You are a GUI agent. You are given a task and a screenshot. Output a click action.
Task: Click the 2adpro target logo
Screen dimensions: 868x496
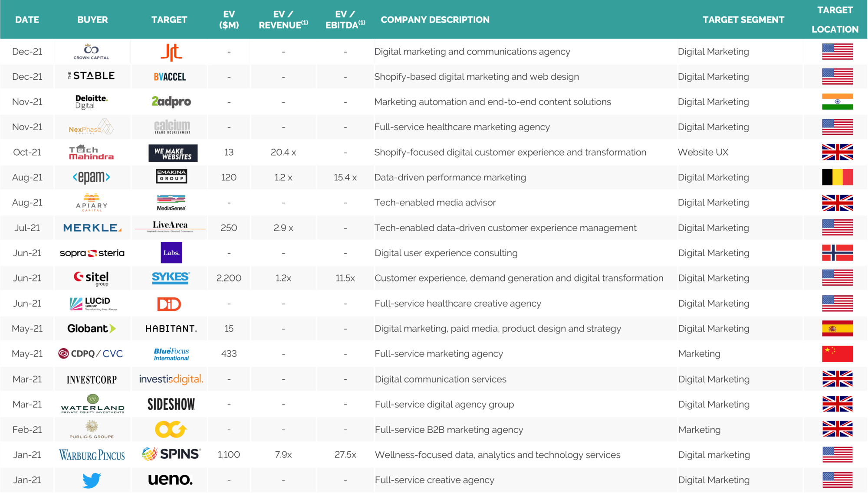tap(171, 101)
